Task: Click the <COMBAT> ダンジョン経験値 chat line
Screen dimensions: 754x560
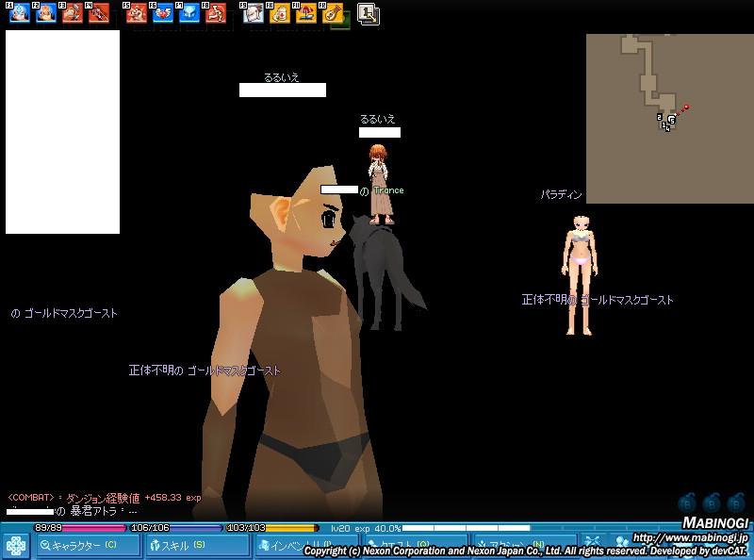Action: 105,498
